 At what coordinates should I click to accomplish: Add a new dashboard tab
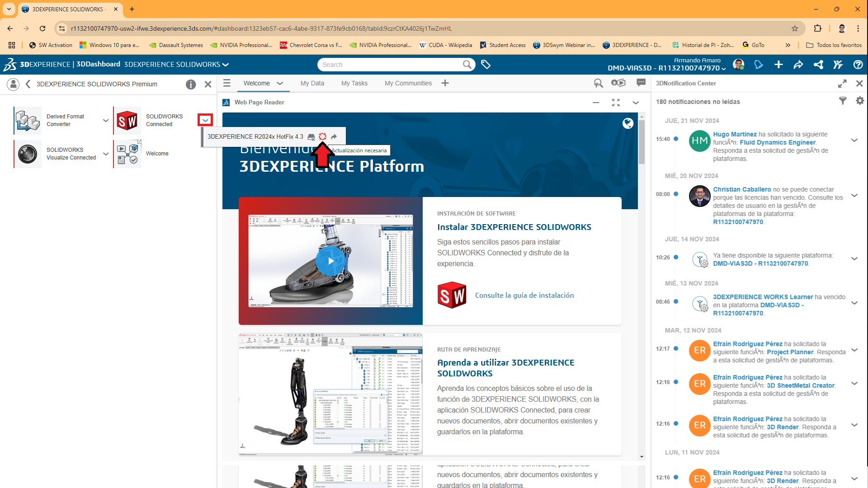click(445, 83)
